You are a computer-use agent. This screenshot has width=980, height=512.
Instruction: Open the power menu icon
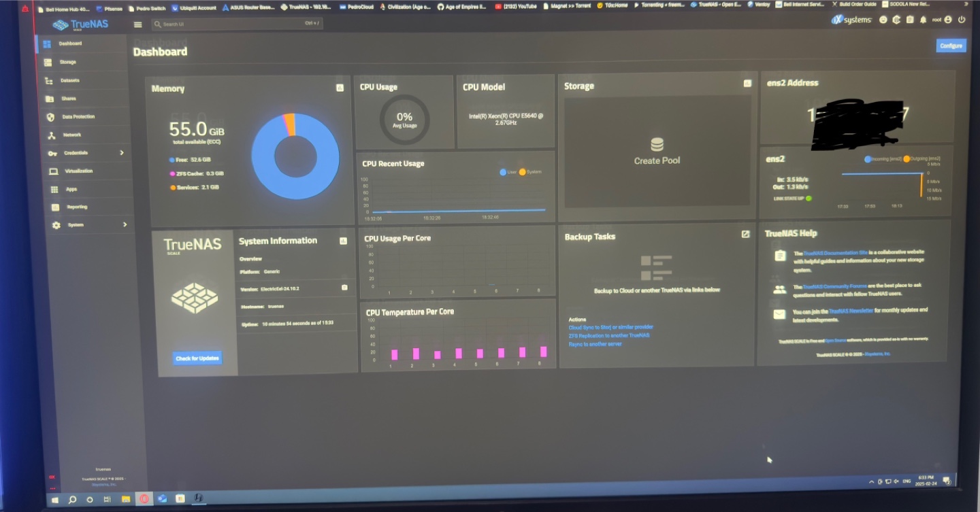pos(962,20)
